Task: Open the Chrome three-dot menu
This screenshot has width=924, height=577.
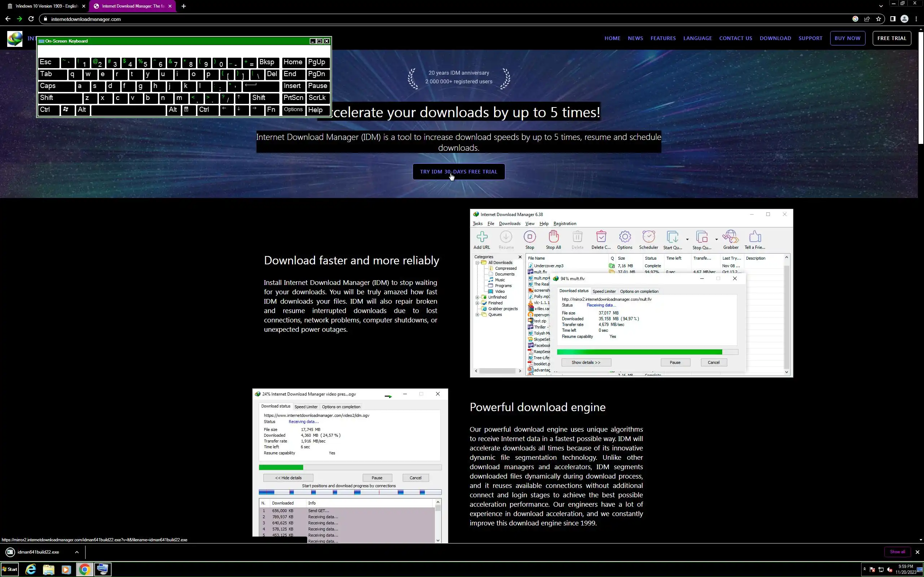Action: click(916, 19)
